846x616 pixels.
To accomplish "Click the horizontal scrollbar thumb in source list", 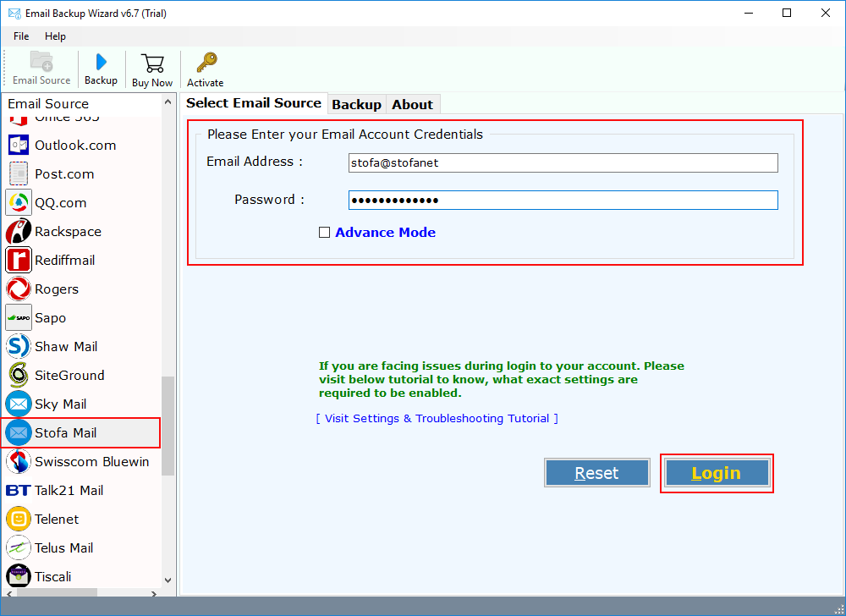I will coord(57,593).
